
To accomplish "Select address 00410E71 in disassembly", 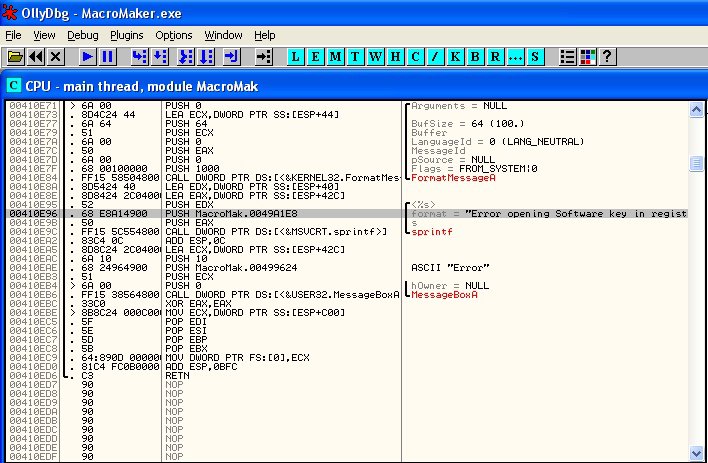I will coord(33,106).
